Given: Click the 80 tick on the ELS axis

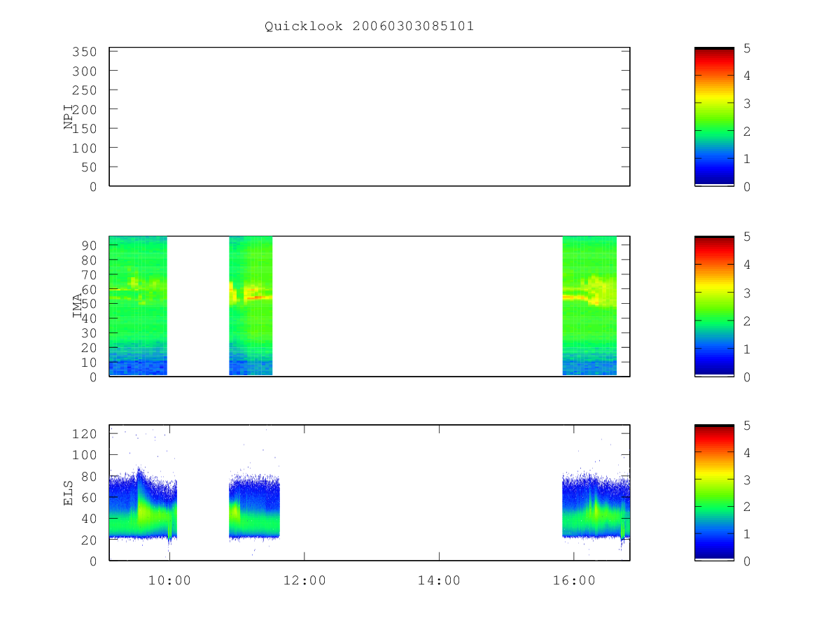Looking at the screenshot, I should (90, 477).
